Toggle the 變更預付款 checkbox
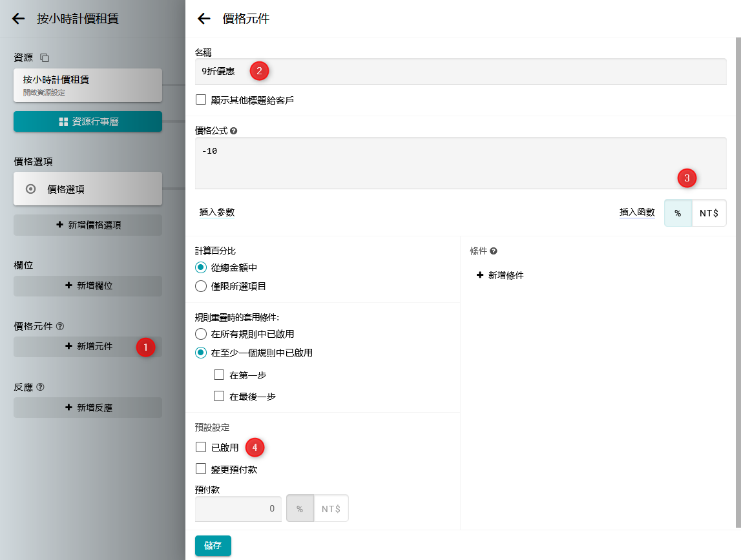This screenshot has height=560, width=741. (x=201, y=469)
